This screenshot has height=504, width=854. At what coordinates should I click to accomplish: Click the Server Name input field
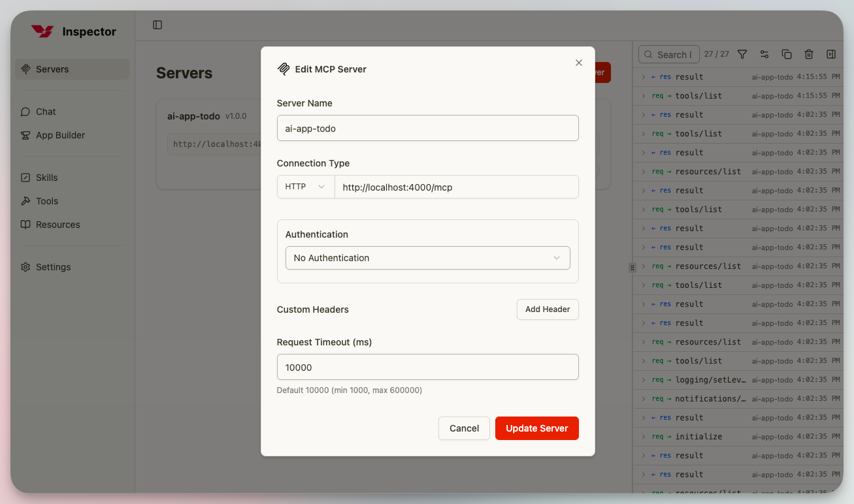[428, 128]
